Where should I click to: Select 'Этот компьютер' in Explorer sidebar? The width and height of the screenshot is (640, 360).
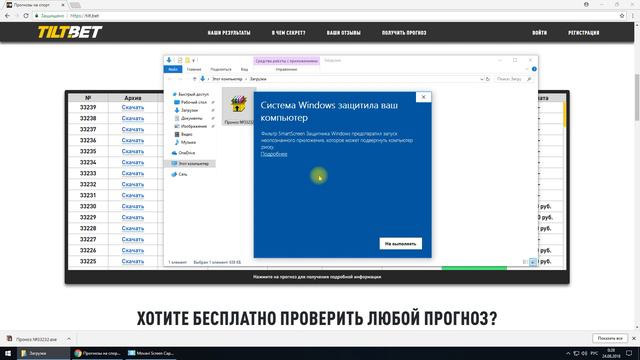[190, 164]
